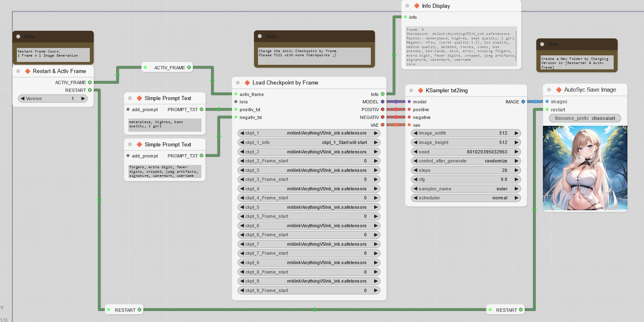Open the scheduler normal dropdown
The image size is (644, 322).
pos(466,198)
